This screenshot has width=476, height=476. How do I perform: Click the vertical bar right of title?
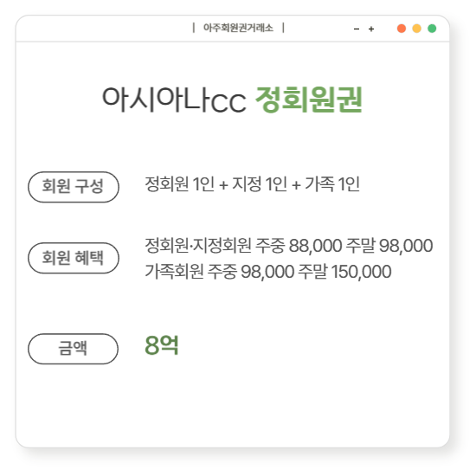[283, 28]
